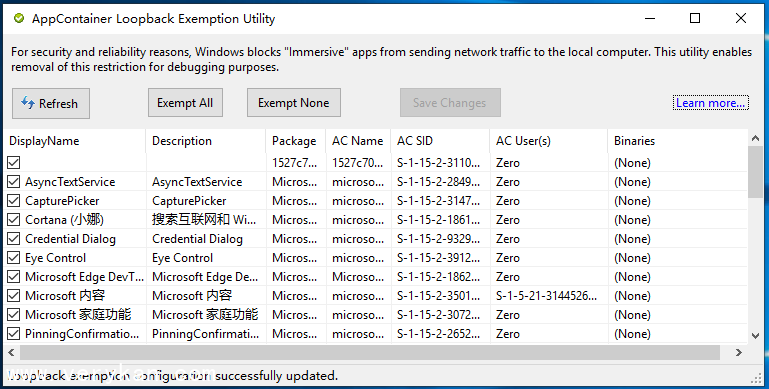Screen dimensions: 769x389
Task: Sort list by AC SID column
Action: [x=440, y=141]
